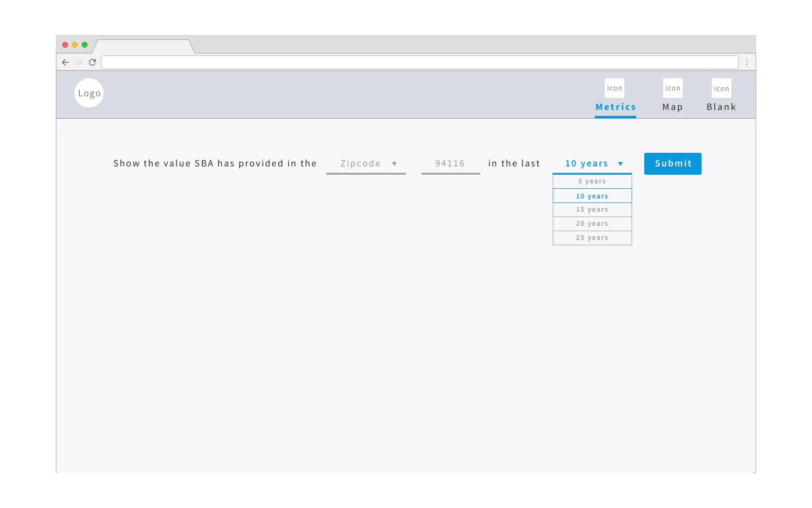812x508 pixels.
Task: Select the 15 years option
Action: tap(592, 209)
